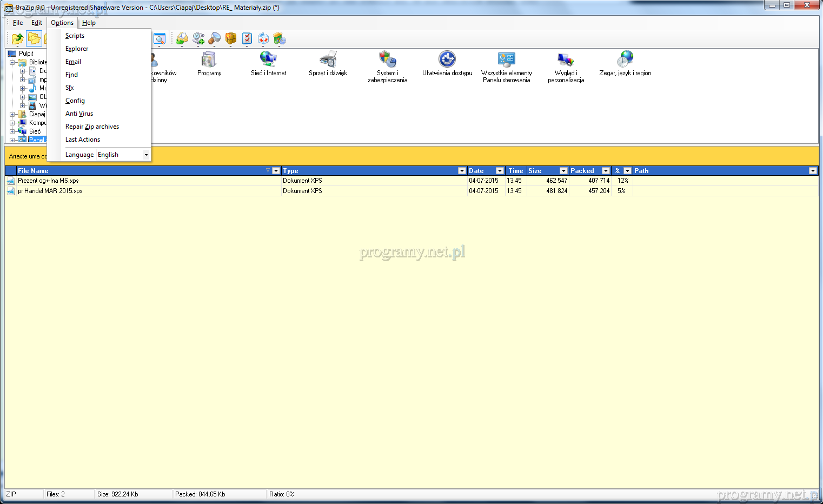Open the Help menu

89,23
